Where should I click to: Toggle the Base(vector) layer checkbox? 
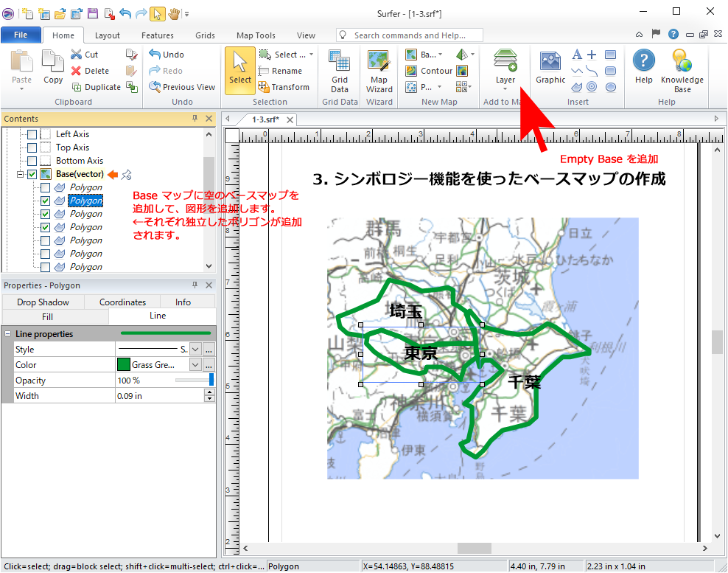click(32, 174)
